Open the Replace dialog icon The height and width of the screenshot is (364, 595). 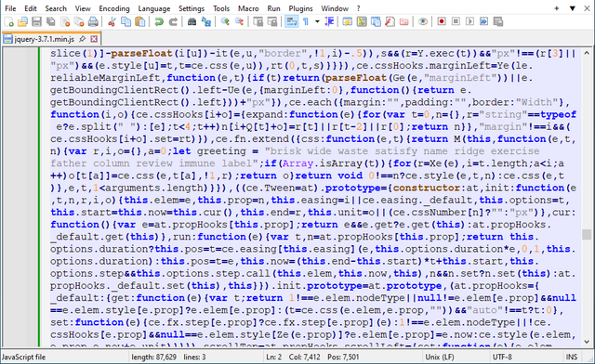[205, 21]
